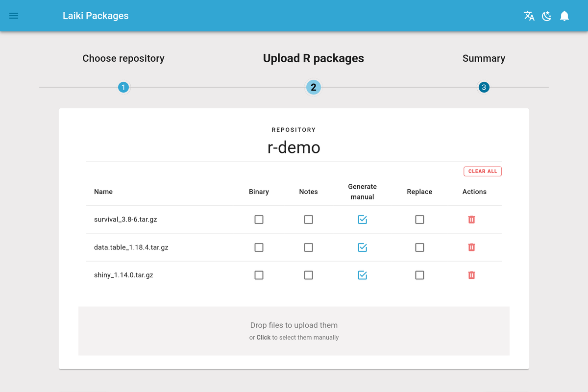Screen dimensions: 588x392
Task: Open the notifications bell
Action: point(564,16)
